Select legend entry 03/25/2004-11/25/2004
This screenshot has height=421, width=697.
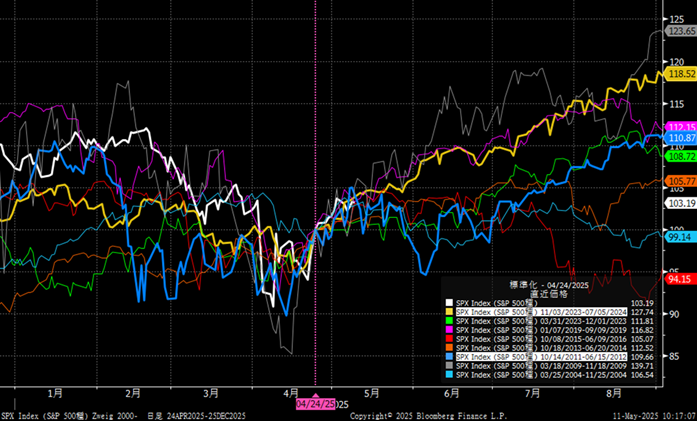tap(541, 375)
